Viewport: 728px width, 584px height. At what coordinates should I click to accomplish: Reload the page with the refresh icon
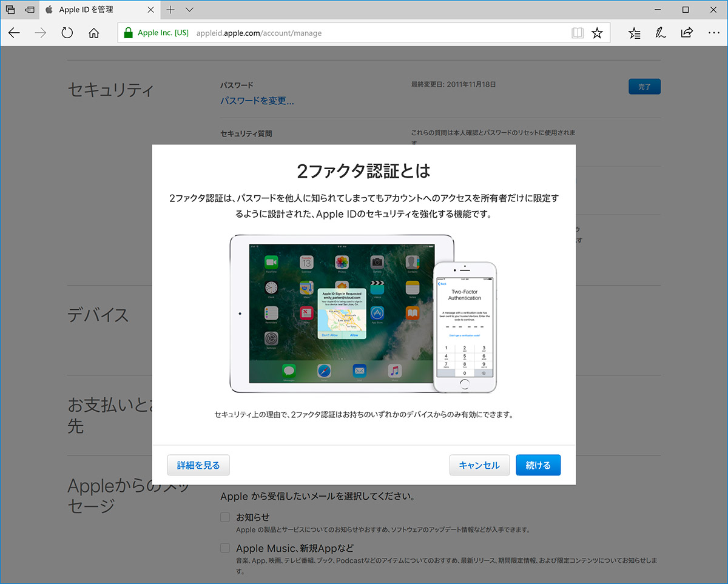[x=67, y=33]
